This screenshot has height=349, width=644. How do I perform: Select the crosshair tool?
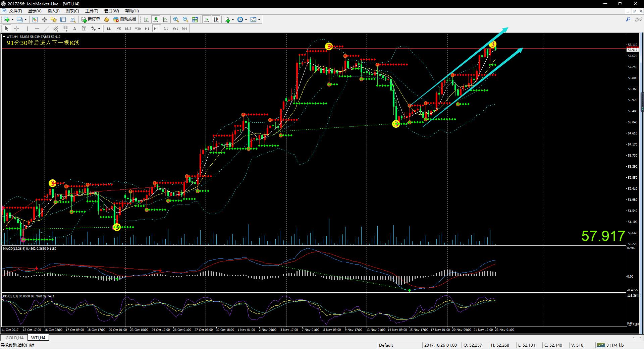click(x=16, y=28)
